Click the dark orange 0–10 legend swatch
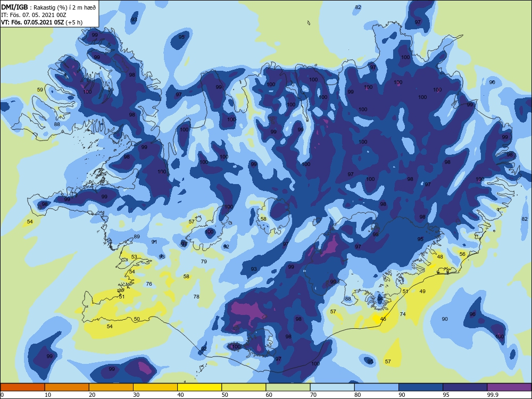The image size is (532, 399). point(23,387)
